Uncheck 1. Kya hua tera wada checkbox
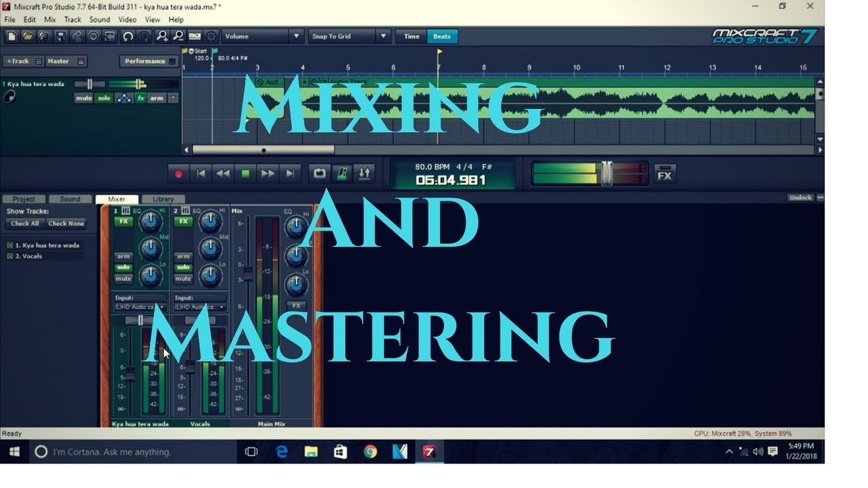Image resolution: width=868 pixels, height=488 pixels. point(10,245)
